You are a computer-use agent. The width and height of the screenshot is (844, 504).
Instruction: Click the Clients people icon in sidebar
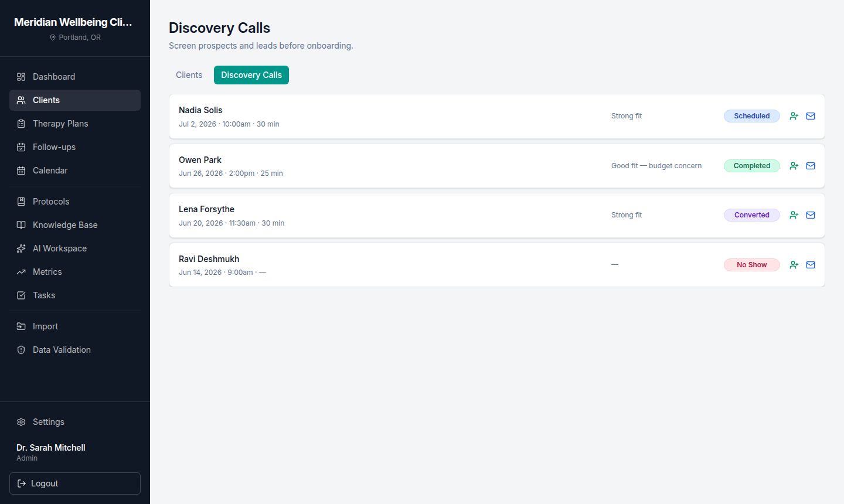(x=21, y=100)
